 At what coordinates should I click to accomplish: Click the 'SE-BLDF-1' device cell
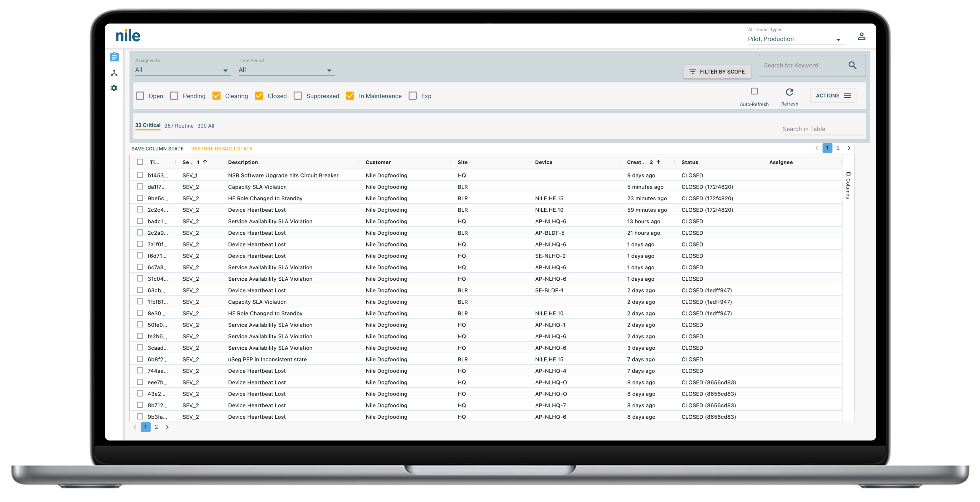tap(549, 290)
